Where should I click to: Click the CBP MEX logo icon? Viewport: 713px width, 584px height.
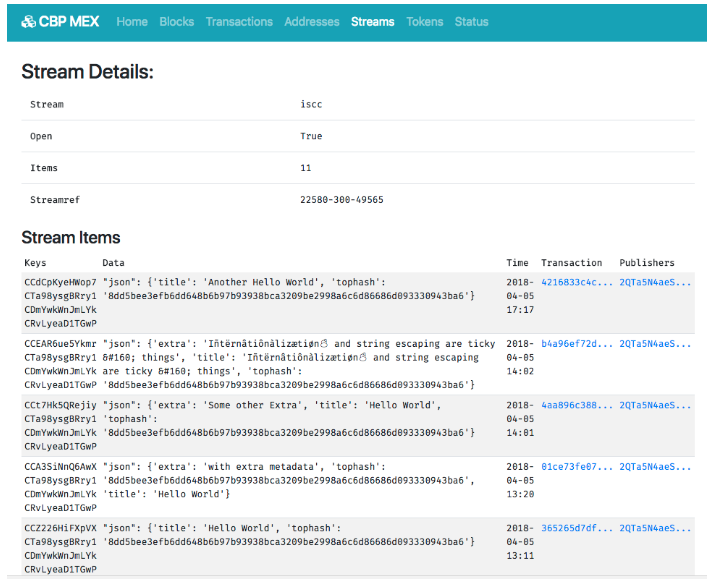point(29,21)
